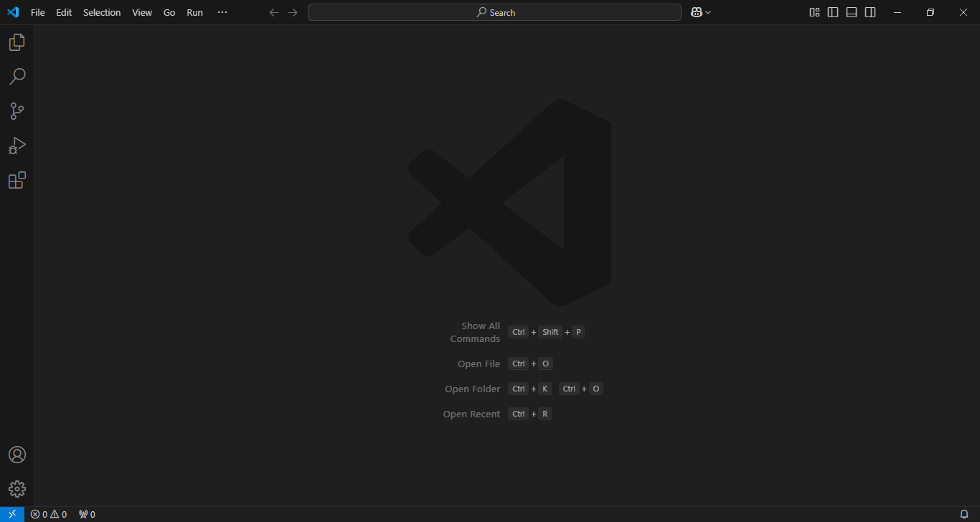The image size is (980, 522).
Task: Click the Search command center box
Action: pyautogui.click(x=494, y=12)
